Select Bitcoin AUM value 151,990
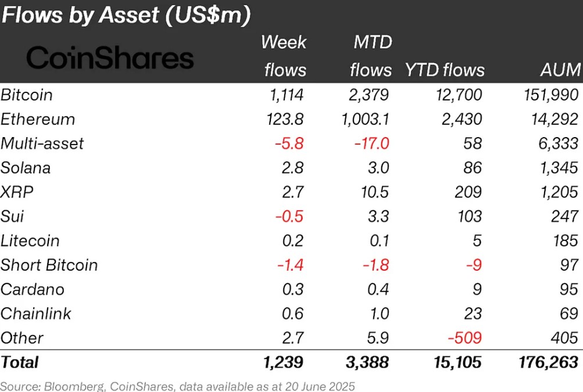 [552, 95]
